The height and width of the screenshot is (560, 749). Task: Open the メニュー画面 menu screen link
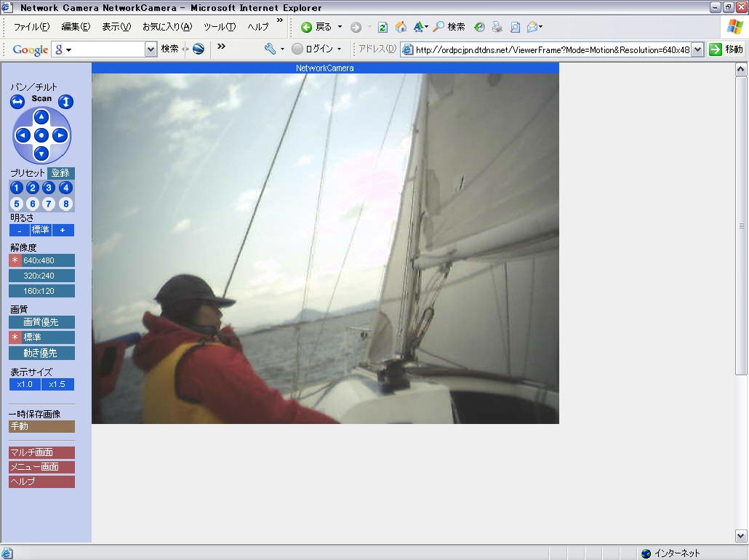[x=41, y=467]
